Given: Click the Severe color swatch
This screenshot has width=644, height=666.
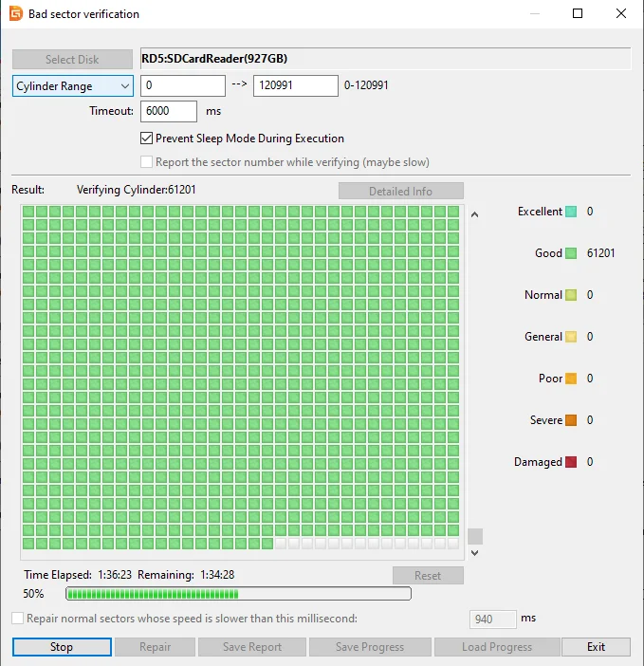Looking at the screenshot, I should pyautogui.click(x=571, y=420).
